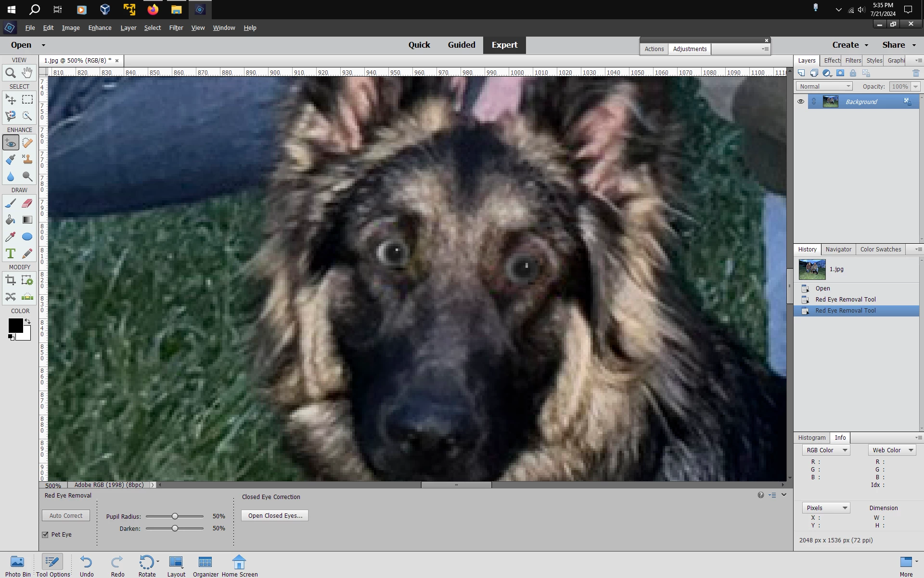Open the Create dropdown menu
The width and height of the screenshot is (924, 578).
tap(850, 45)
